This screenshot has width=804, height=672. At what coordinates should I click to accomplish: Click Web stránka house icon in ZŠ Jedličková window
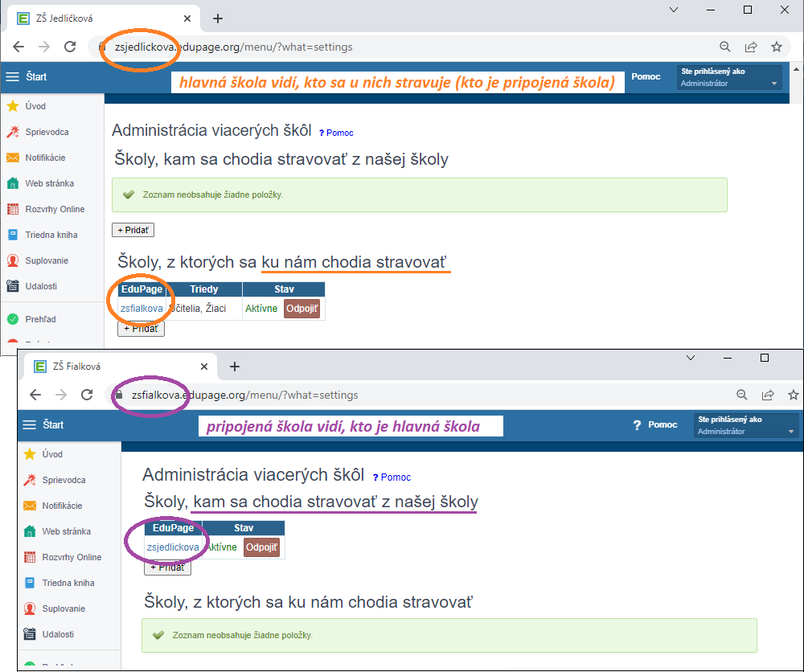13,183
